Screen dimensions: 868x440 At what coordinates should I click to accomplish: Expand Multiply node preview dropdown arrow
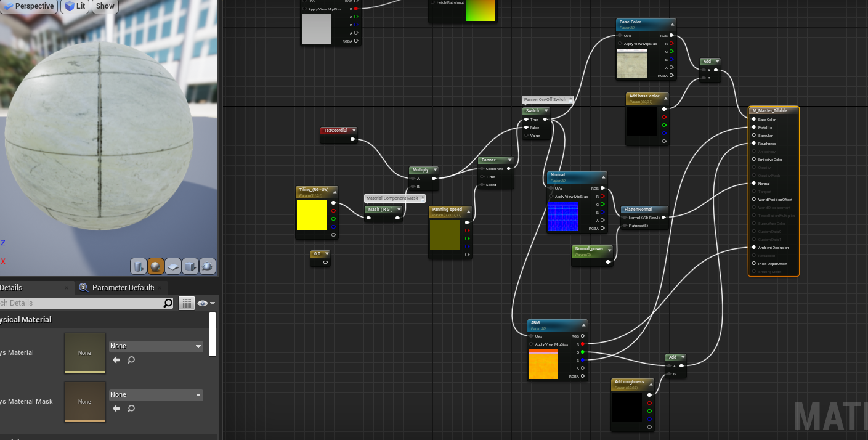[435, 169]
